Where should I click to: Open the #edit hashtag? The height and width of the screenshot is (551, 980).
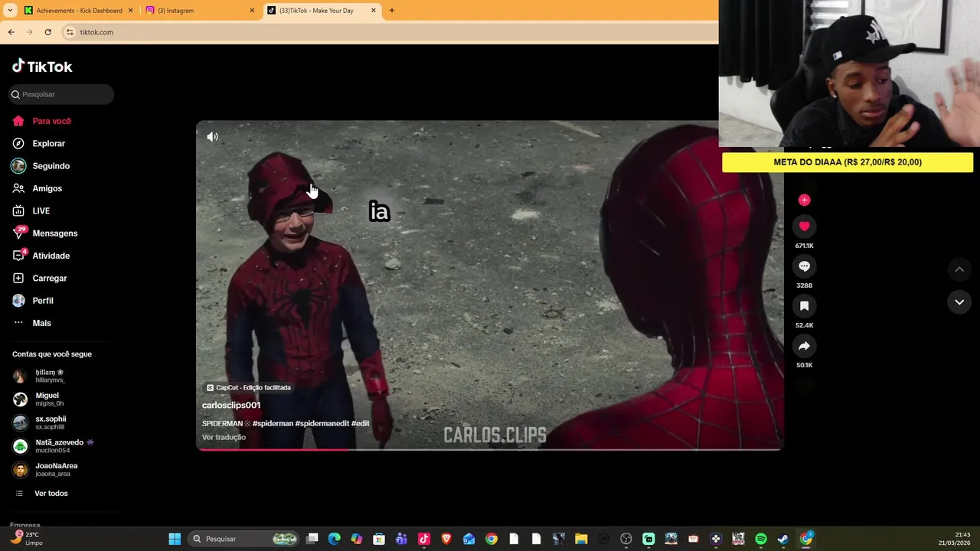click(x=361, y=423)
